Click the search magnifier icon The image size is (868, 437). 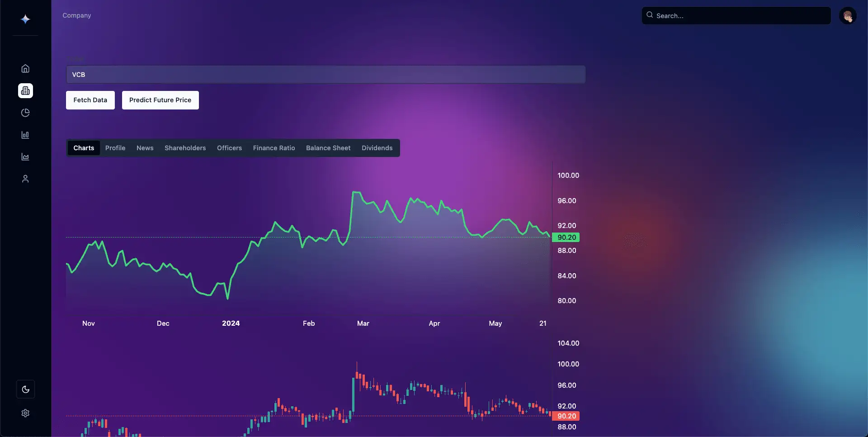click(649, 15)
